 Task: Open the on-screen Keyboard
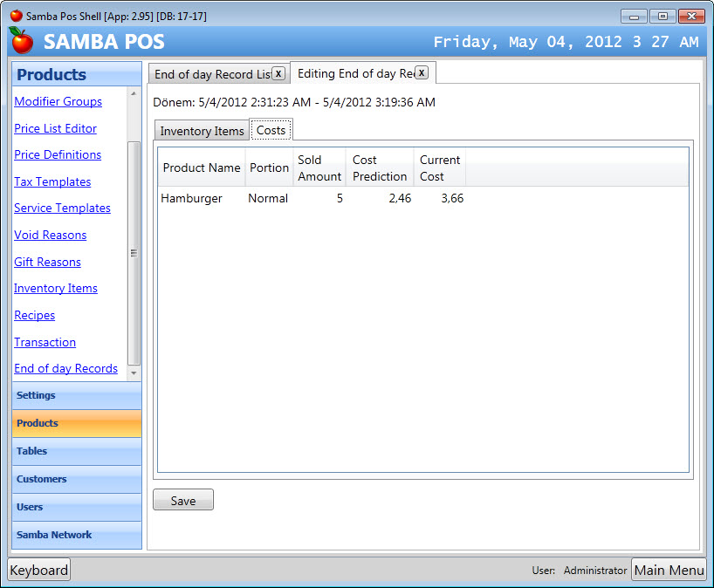[39, 570]
